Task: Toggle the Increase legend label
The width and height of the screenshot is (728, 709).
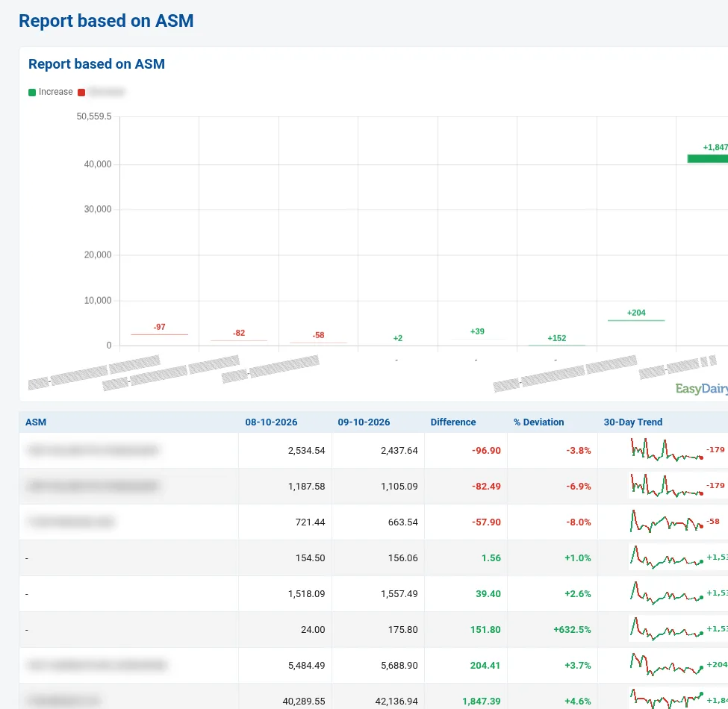Action: (56, 92)
